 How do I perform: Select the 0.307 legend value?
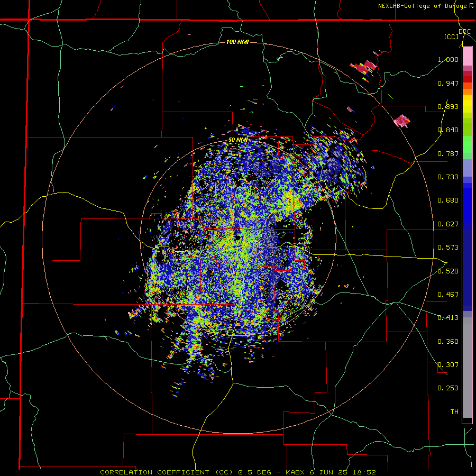(448, 365)
